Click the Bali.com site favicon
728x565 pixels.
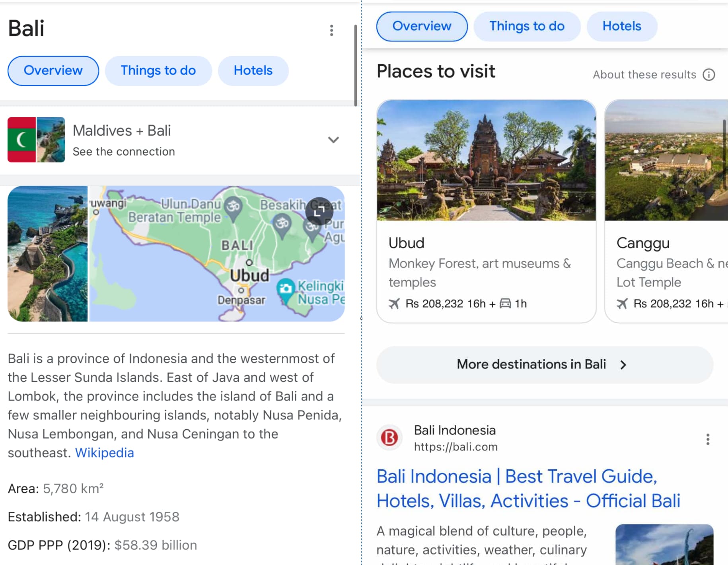click(389, 438)
